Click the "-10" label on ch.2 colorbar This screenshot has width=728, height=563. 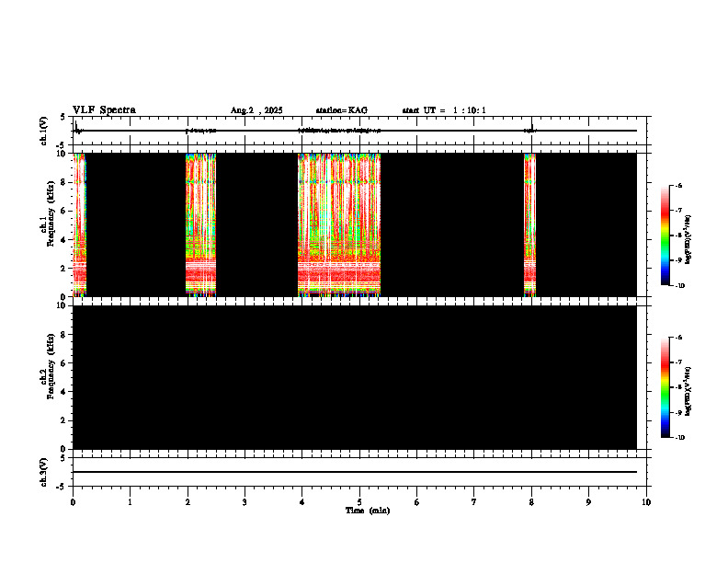[x=679, y=438]
